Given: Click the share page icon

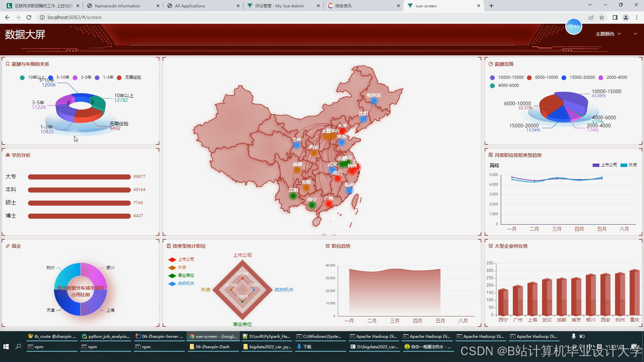Looking at the screenshot, I should pos(591,17).
